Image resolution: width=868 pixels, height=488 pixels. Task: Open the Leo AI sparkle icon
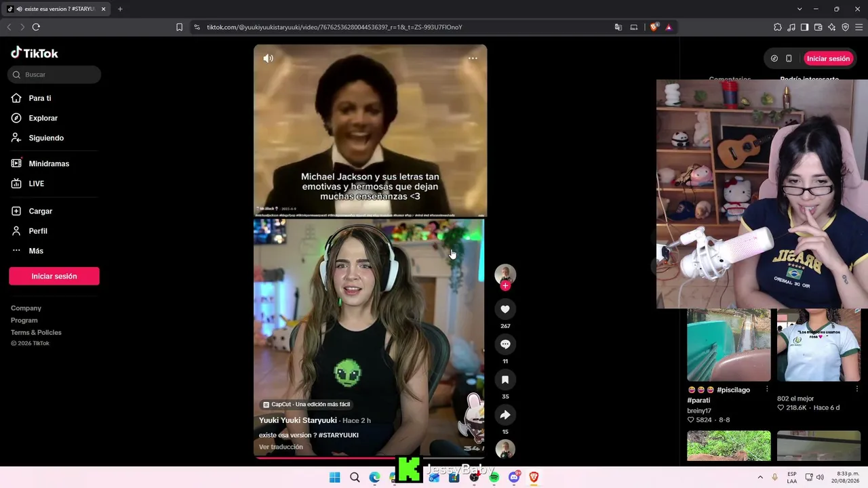[832, 27]
